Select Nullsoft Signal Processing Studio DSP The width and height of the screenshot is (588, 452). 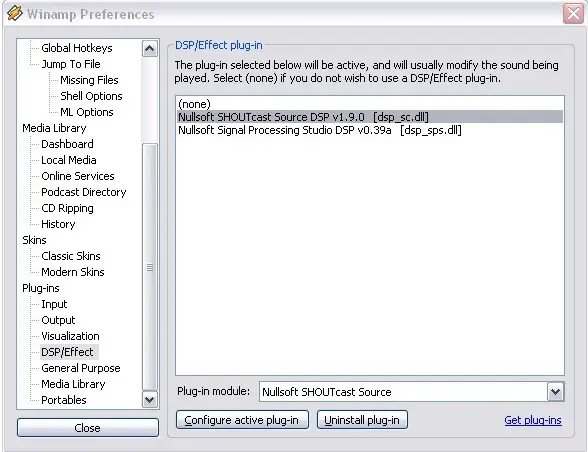pos(370,130)
